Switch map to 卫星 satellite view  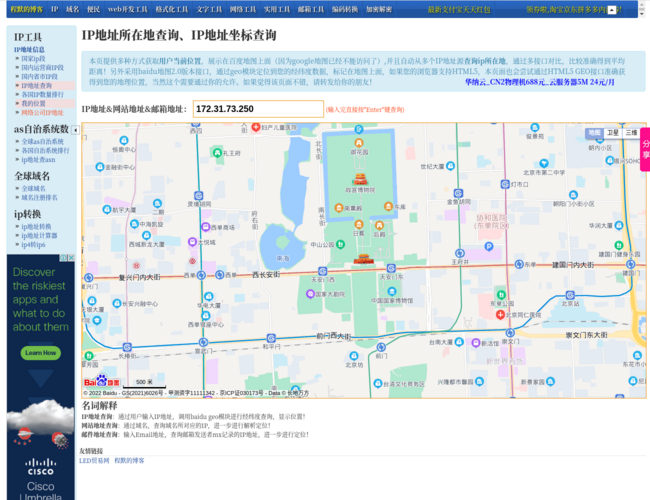point(612,132)
